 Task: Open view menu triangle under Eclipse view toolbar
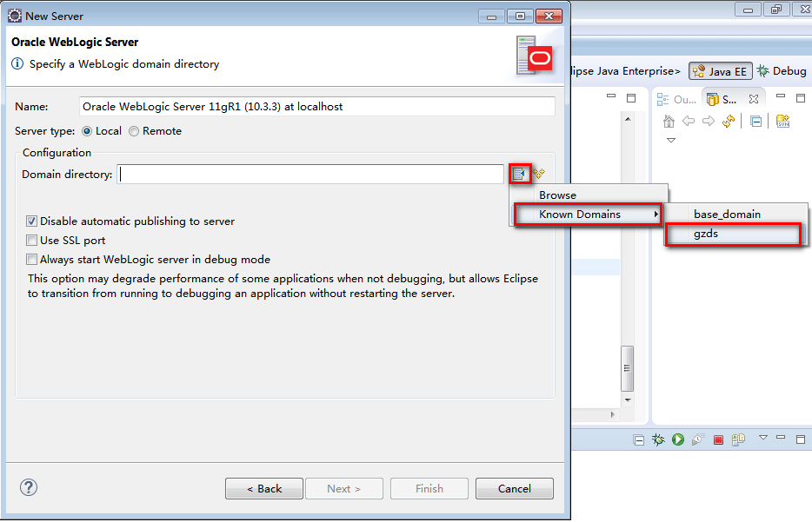(671, 140)
